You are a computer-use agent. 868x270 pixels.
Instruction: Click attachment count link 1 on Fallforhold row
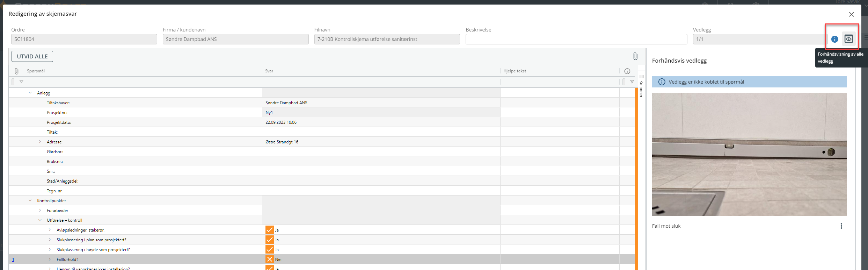click(x=13, y=260)
